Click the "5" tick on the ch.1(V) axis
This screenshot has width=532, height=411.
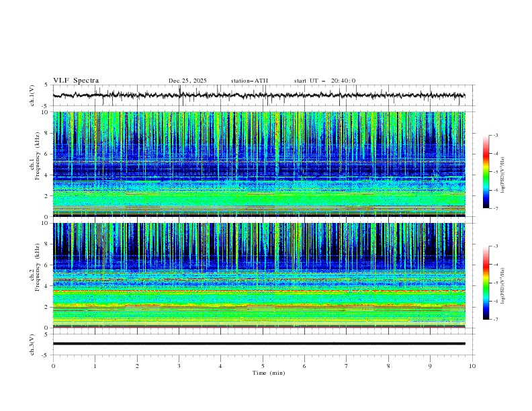[x=46, y=85]
